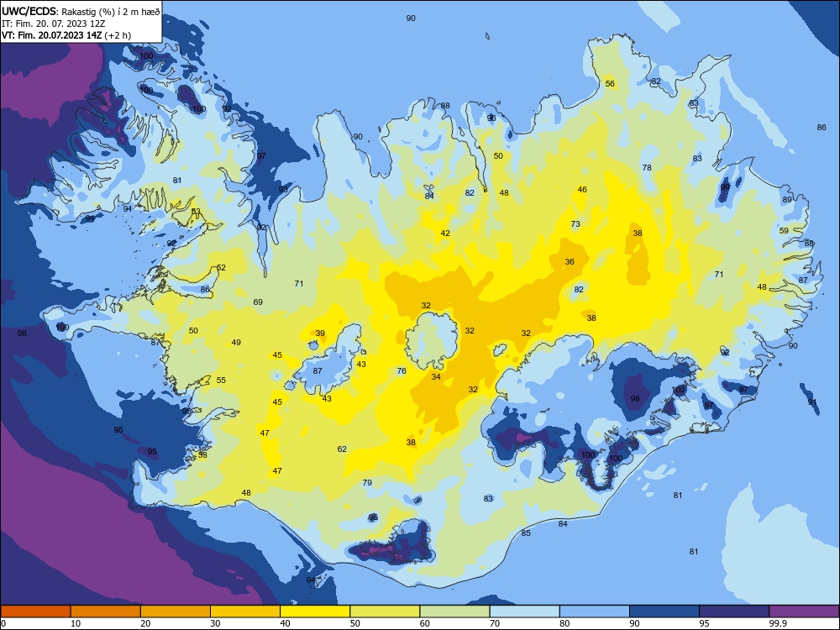The image size is (840, 630).
Task: Click the humidity value 39 on the map
Action: click(x=320, y=333)
